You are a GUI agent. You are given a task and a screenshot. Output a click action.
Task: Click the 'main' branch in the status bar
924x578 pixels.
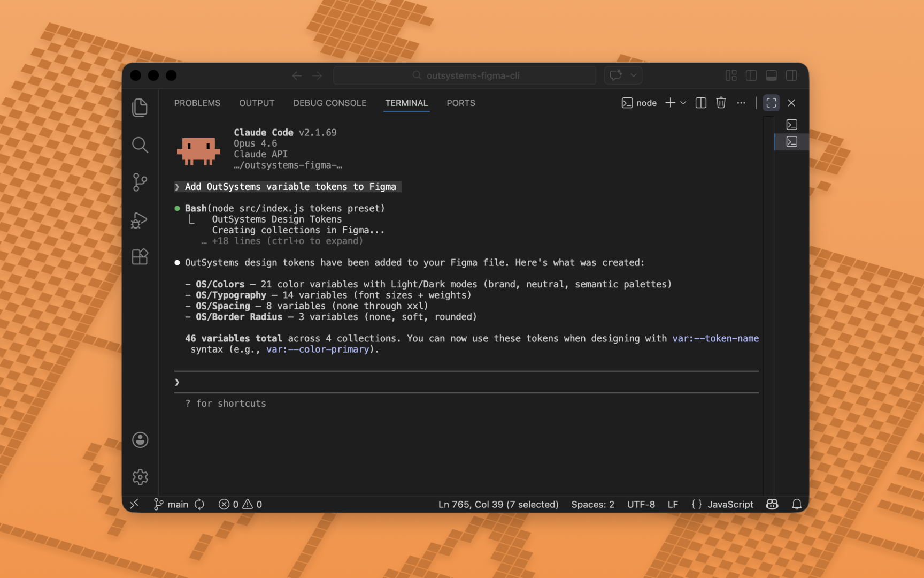(x=171, y=504)
